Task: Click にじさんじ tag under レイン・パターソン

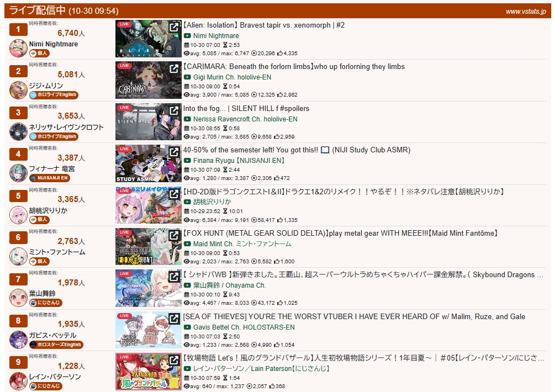Action: [46, 386]
